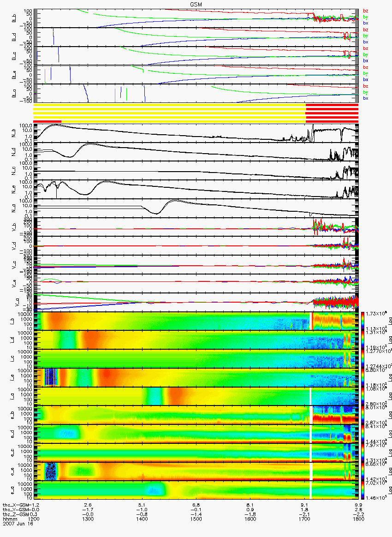
Task: Select the 1300 time tick label
Action: point(88,519)
